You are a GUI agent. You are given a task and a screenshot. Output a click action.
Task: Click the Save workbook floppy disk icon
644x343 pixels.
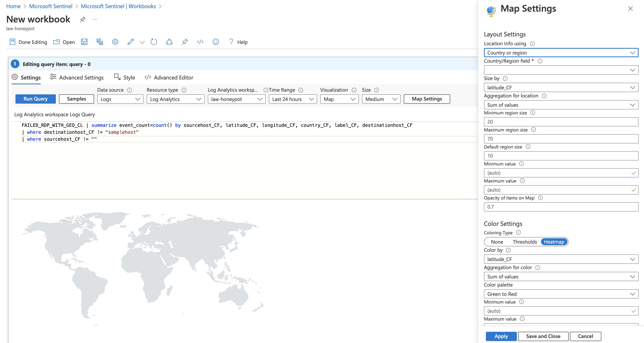[84, 42]
